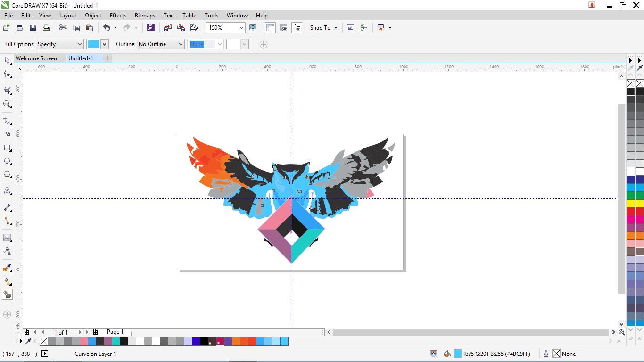Click the Navigator zoom icon at scrollbar corner
644x362 pixels.
[x=622, y=332]
